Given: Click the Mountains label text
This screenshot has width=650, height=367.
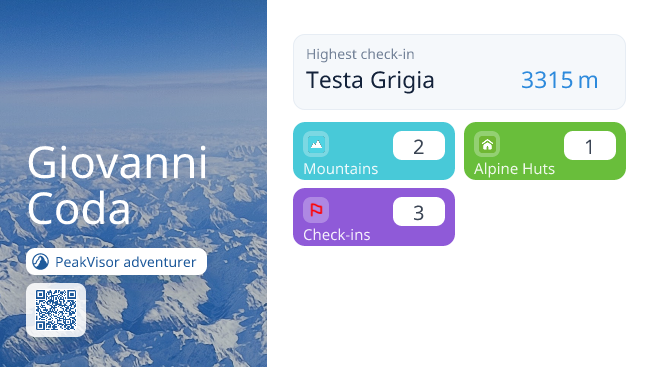Looking at the screenshot, I should [341, 169].
